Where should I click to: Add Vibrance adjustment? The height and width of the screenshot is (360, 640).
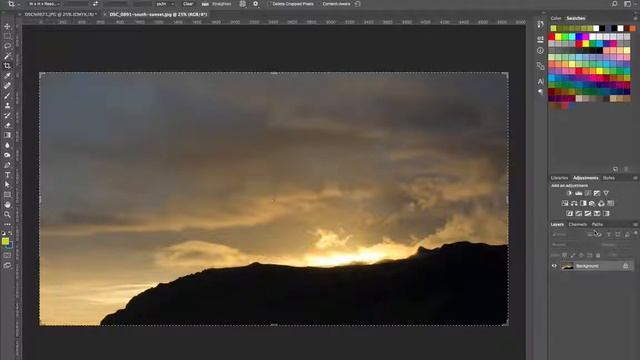tap(606, 193)
